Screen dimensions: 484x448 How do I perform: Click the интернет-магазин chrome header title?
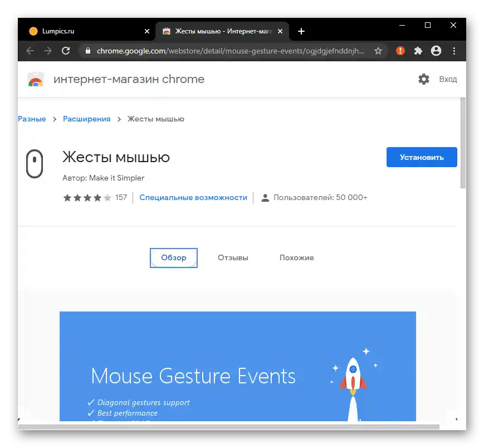point(129,79)
